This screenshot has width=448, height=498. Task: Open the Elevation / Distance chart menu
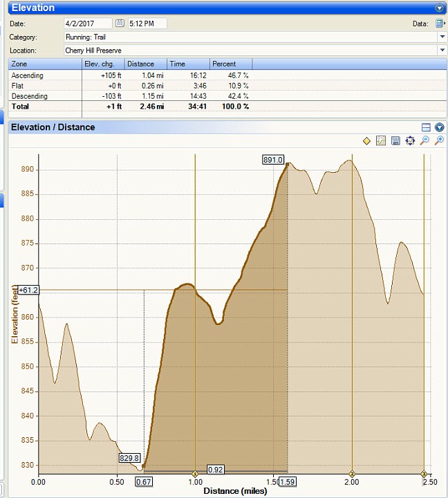click(x=440, y=127)
